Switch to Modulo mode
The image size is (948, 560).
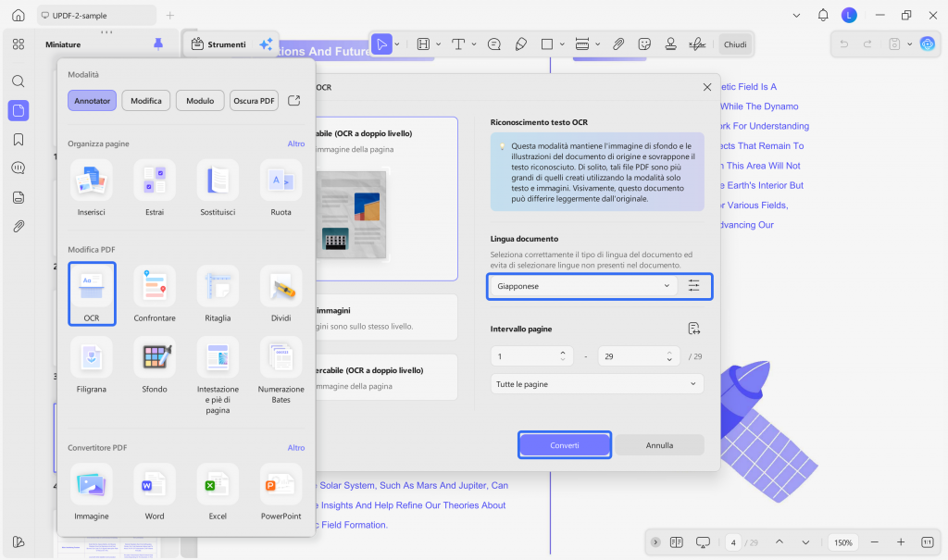click(200, 100)
